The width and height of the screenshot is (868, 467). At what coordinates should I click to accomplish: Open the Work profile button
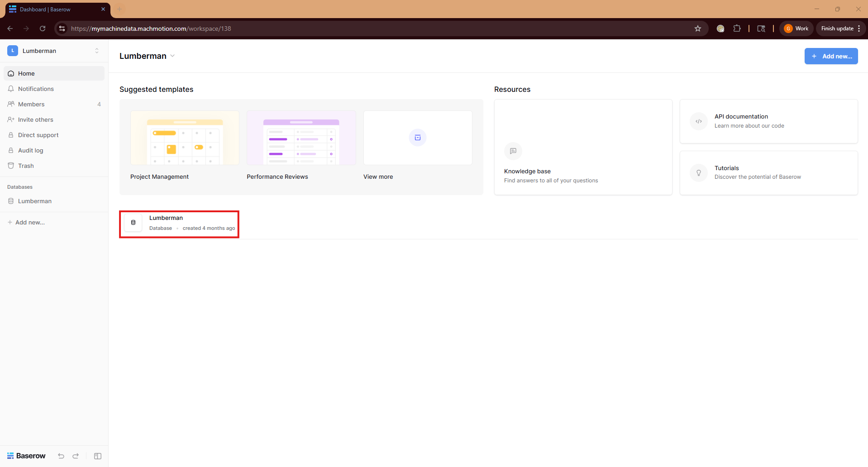pyautogui.click(x=796, y=29)
